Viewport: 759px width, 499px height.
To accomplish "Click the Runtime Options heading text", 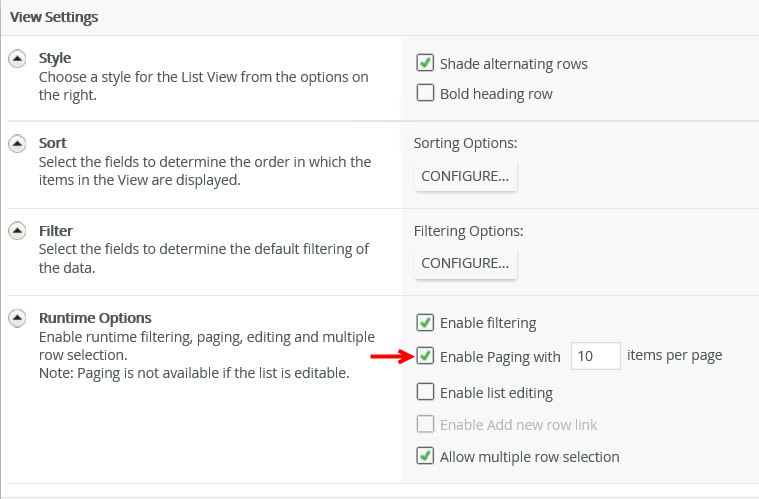I will coord(95,319).
